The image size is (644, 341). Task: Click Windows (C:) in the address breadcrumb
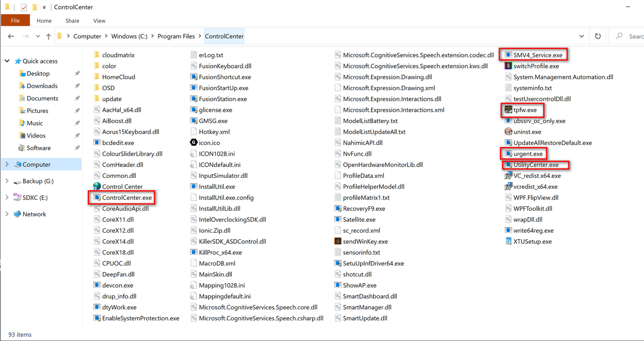click(x=129, y=36)
